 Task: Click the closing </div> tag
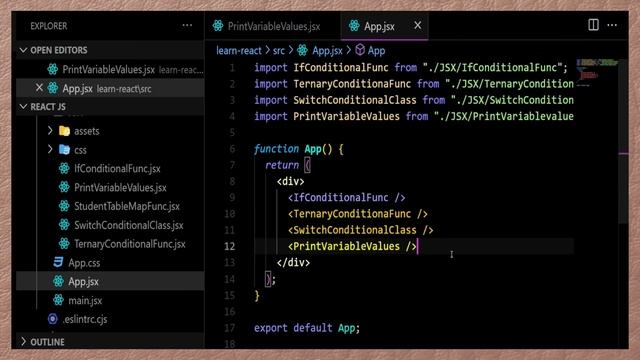[x=293, y=262]
